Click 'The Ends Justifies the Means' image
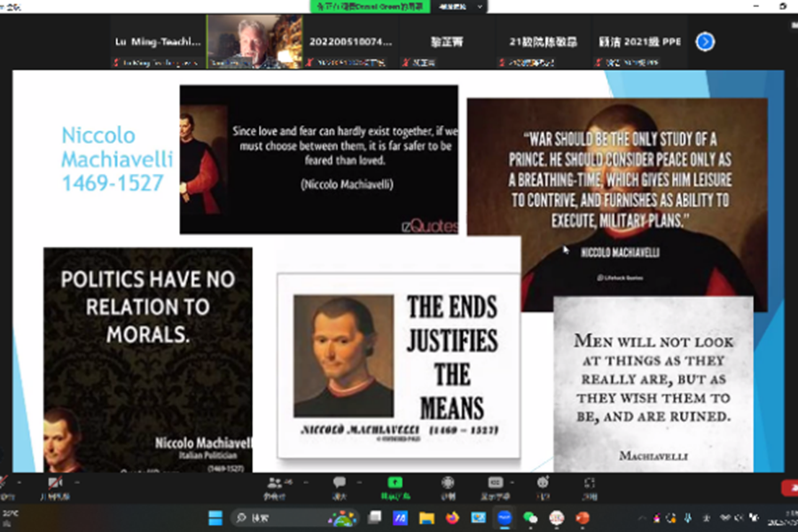 (398, 366)
